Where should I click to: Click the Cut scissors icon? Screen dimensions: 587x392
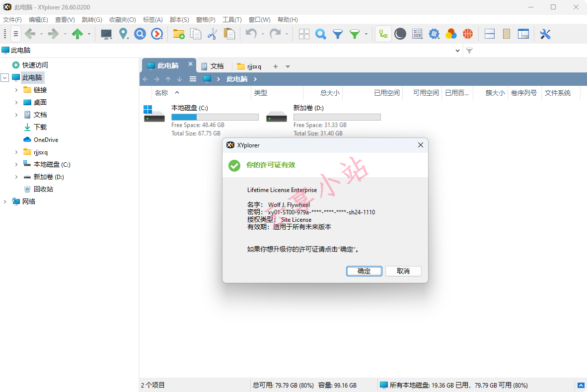(x=212, y=34)
